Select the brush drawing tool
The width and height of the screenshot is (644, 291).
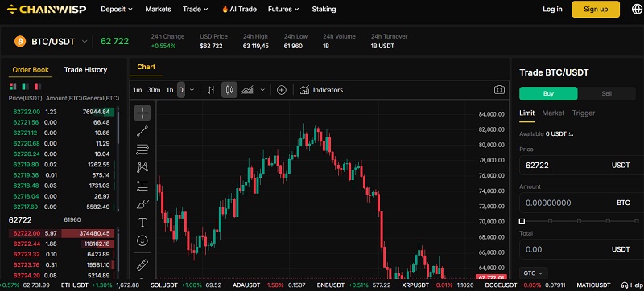(142, 204)
